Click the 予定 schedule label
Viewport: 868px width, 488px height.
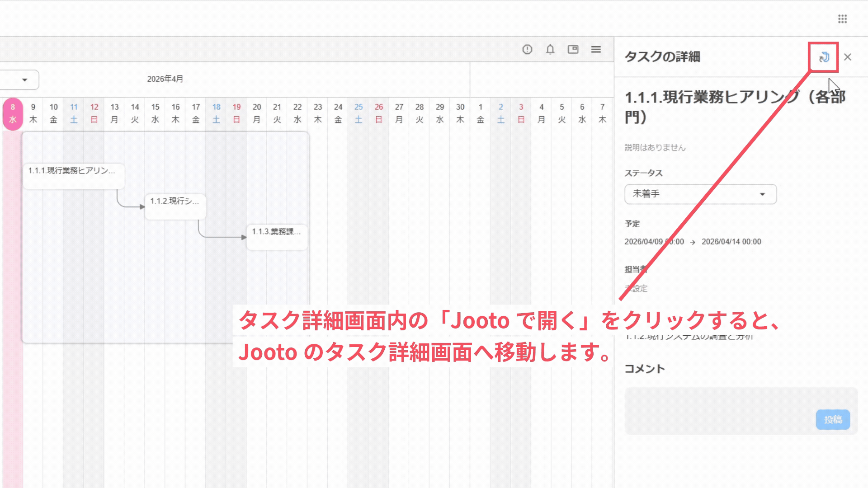click(x=632, y=224)
